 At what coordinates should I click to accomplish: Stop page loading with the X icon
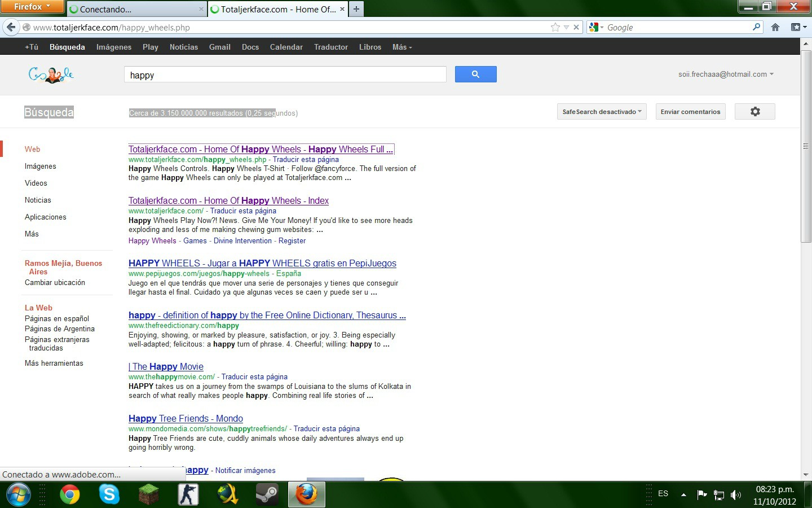pos(576,27)
